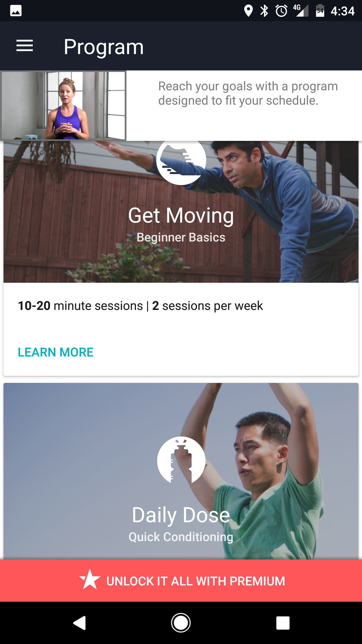This screenshot has height=644, width=362.
Task: Tap the alarm clock status icon
Action: click(282, 11)
